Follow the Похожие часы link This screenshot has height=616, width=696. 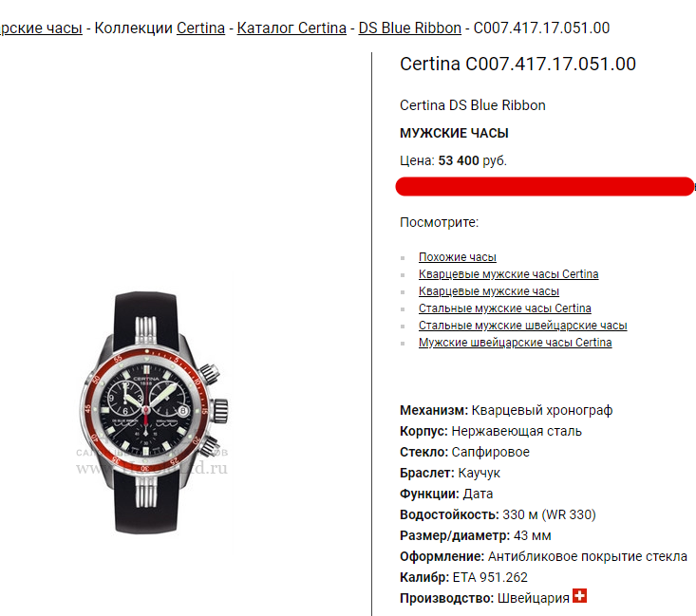(457, 257)
